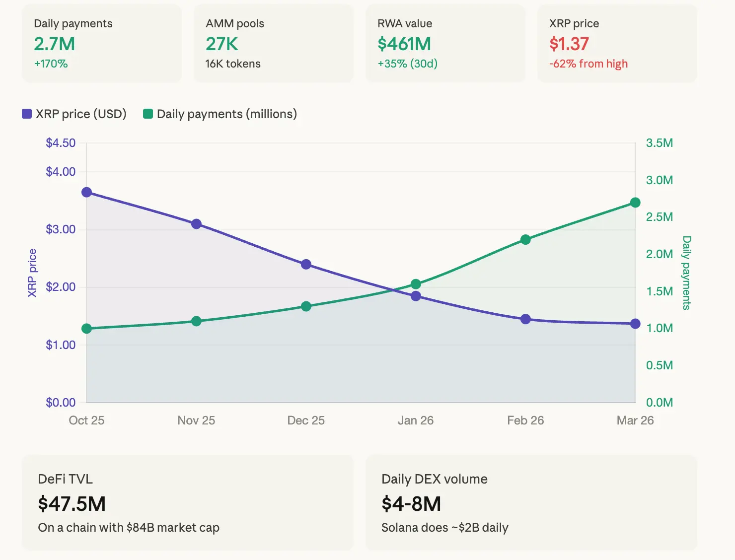Click the -62% from high indicator
Screen dimensions: 735x560
(588, 64)
